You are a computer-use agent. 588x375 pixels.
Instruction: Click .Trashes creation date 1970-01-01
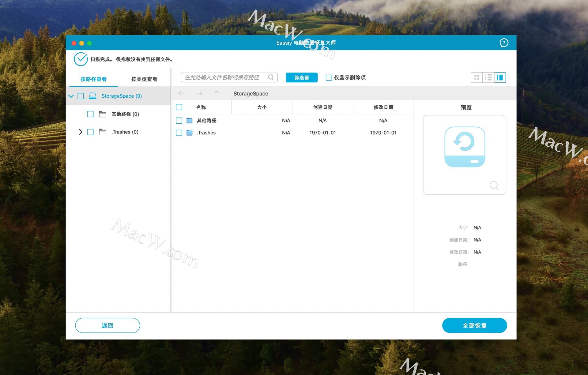(322, 133)
